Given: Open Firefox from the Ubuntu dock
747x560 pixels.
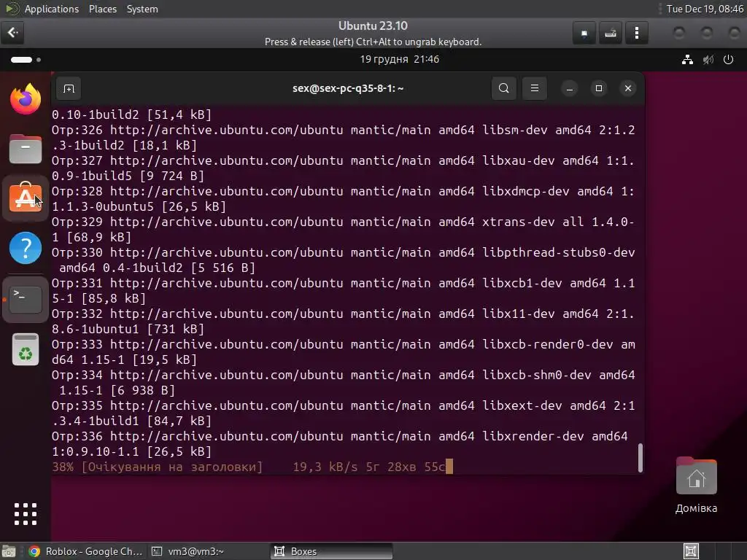Looking at the screenshot, I should [26, 99].
